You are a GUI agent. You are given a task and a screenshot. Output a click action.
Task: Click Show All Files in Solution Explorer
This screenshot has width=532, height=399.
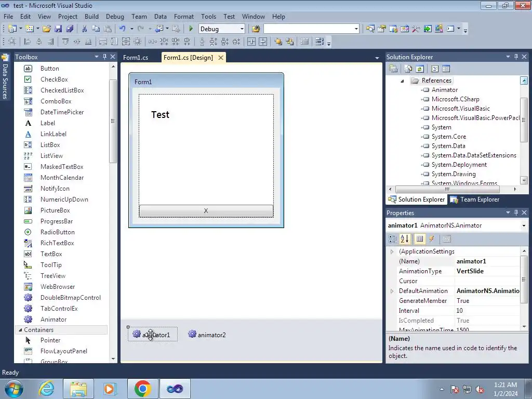[408, 69]
